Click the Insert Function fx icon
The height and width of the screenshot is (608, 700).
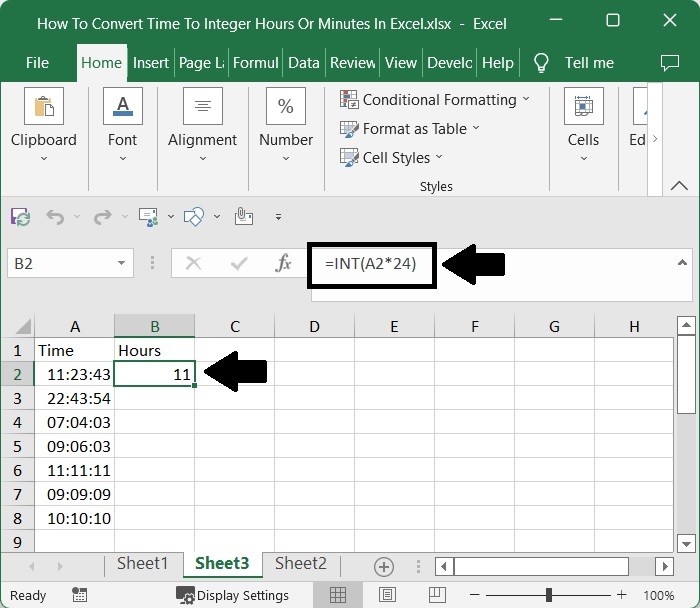click(x=283, y=263)
